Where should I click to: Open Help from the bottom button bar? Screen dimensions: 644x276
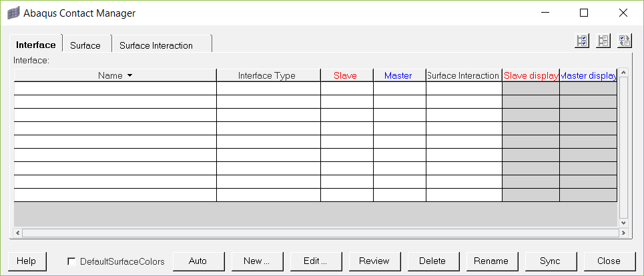tap(26, 261)
